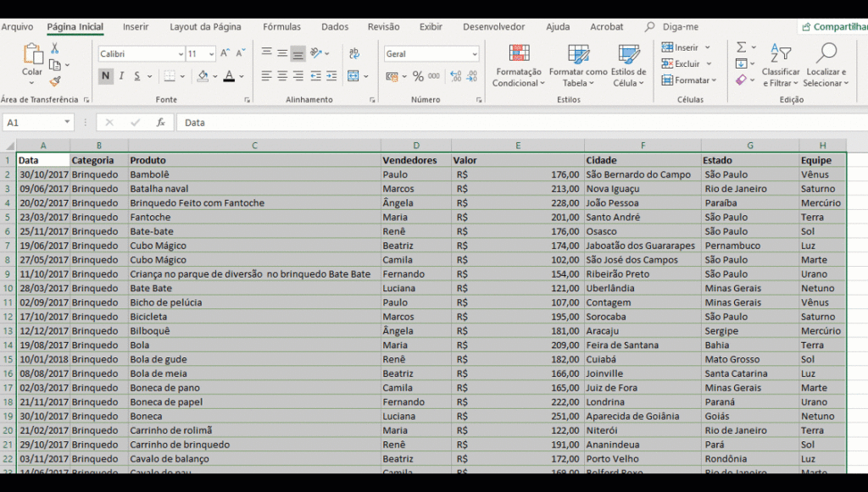Toggle italic (I) formatting
This screenshot has width=868, height=492.
(121, 75)
